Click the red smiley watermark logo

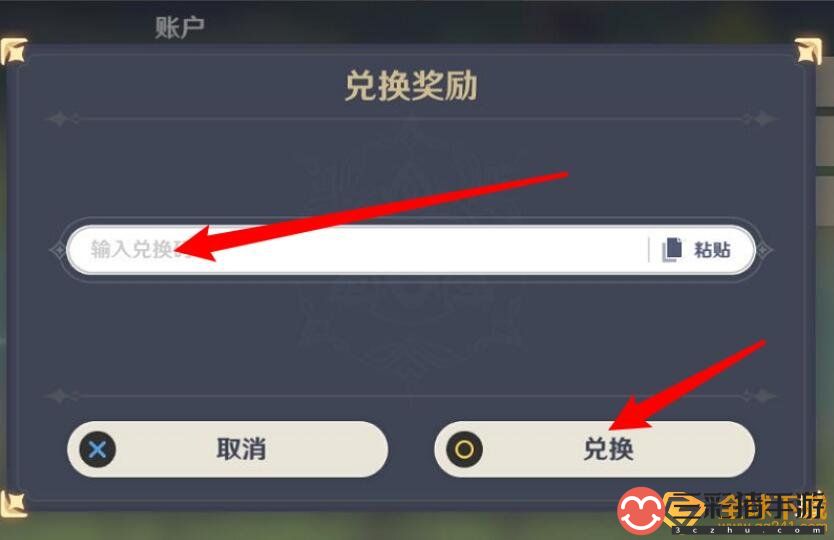(x=640, y=510)
